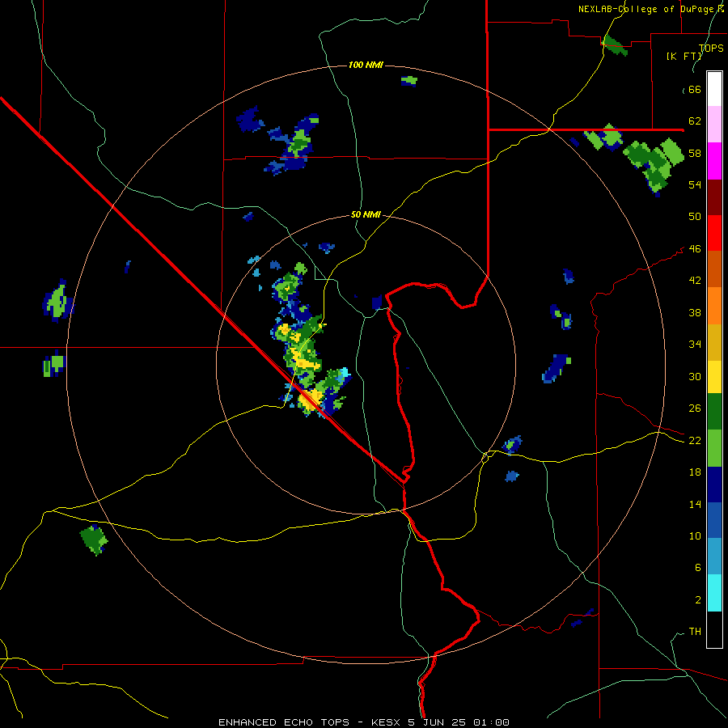This screenshot has width=728, height=728.
Task: Select the NEXLAB-College of DuPage credit text
Action: coord(651,9)
